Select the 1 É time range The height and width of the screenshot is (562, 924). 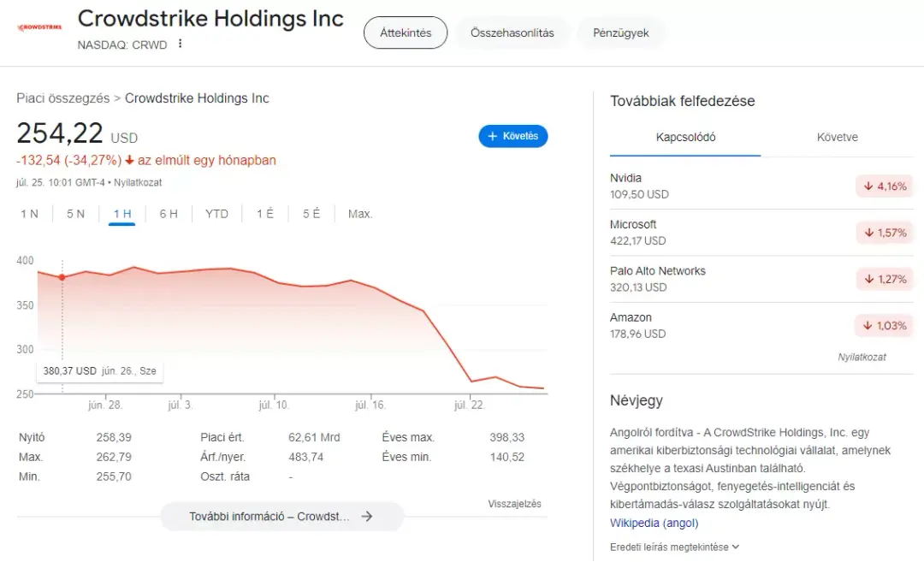[x=265, y=214]
